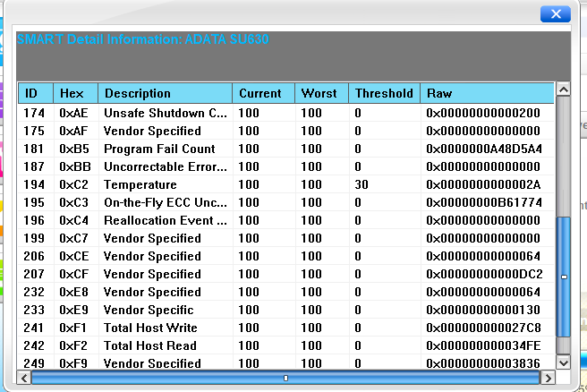The width and height of the screenshot is (587, 392).
Task: Sort by the Current column header
Action: tap(264, 93)
